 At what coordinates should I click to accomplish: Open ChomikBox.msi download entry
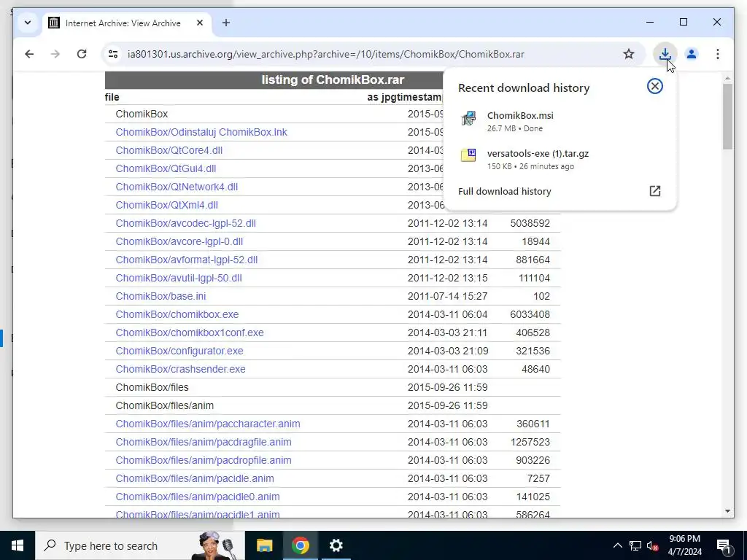[560, 121]
